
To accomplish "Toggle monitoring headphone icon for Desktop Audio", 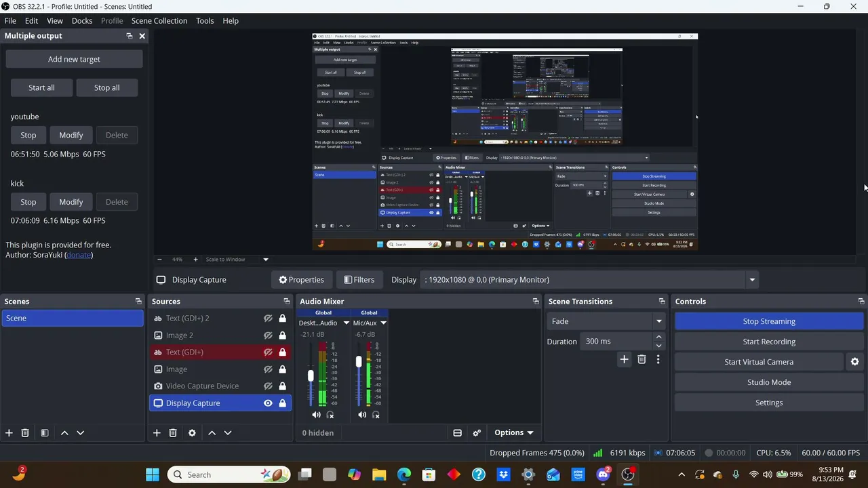I will pyautogui.click(x=330, y=415).
